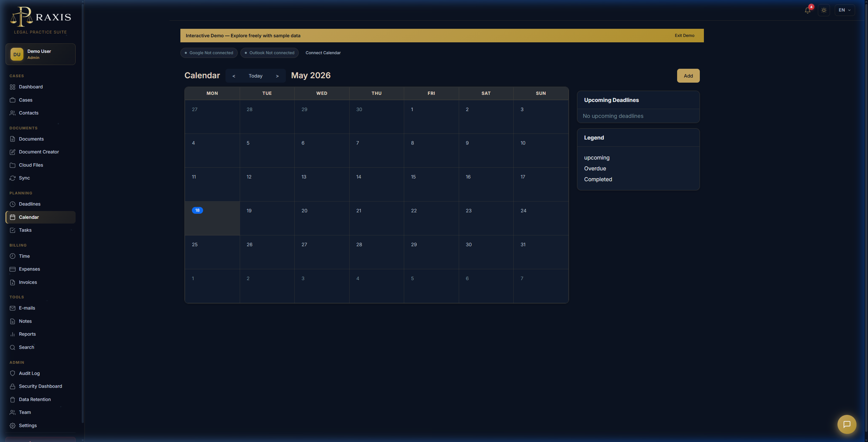Click the Deadlines clock icon
This screenshot has height=442, width=868.
tap(13, 204)
